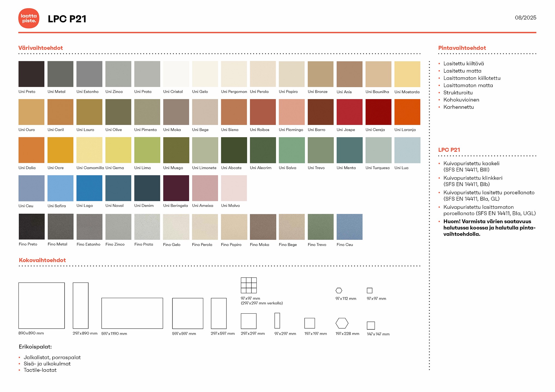Pick the Uni Preto color swatch

pos(31,74)
